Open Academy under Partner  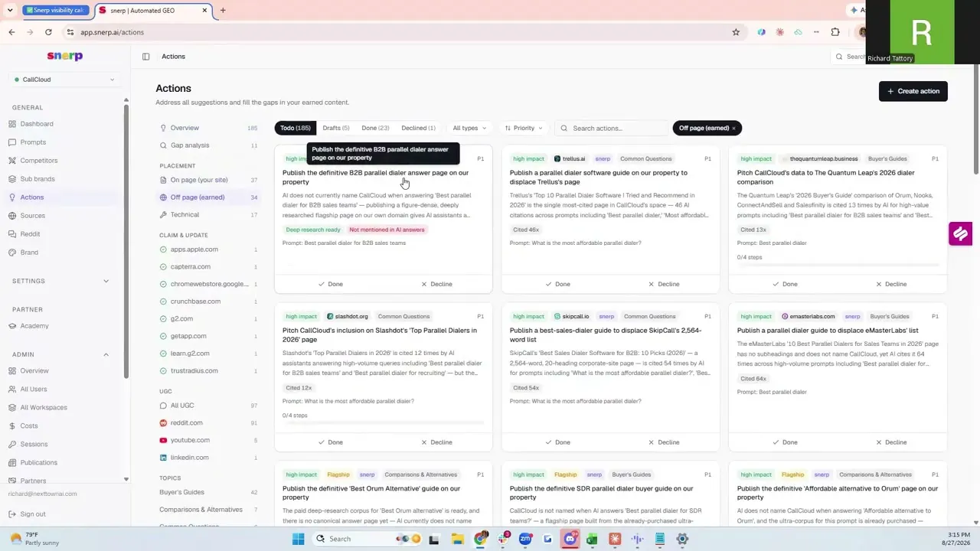pyautogui.click(x=34, y=326)
